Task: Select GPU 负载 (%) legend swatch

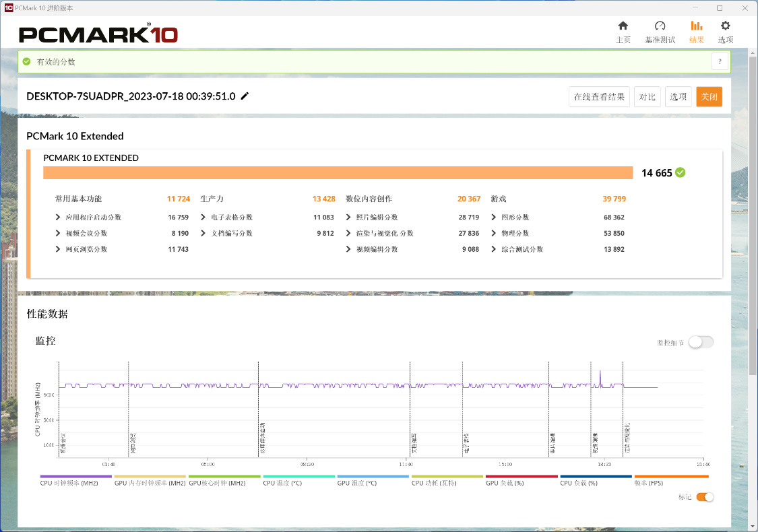Action: pos(522,476)
